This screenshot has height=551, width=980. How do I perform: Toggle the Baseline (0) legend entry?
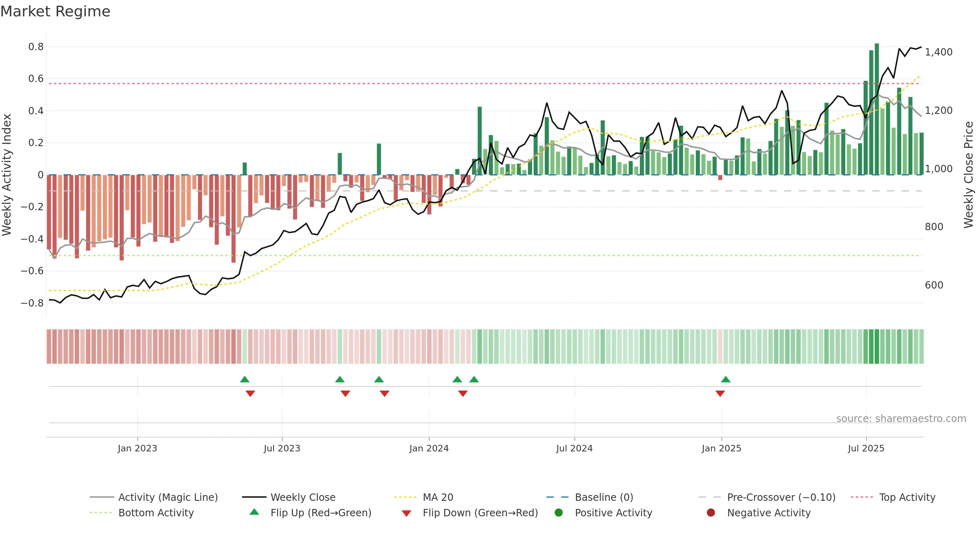(590, 497)
